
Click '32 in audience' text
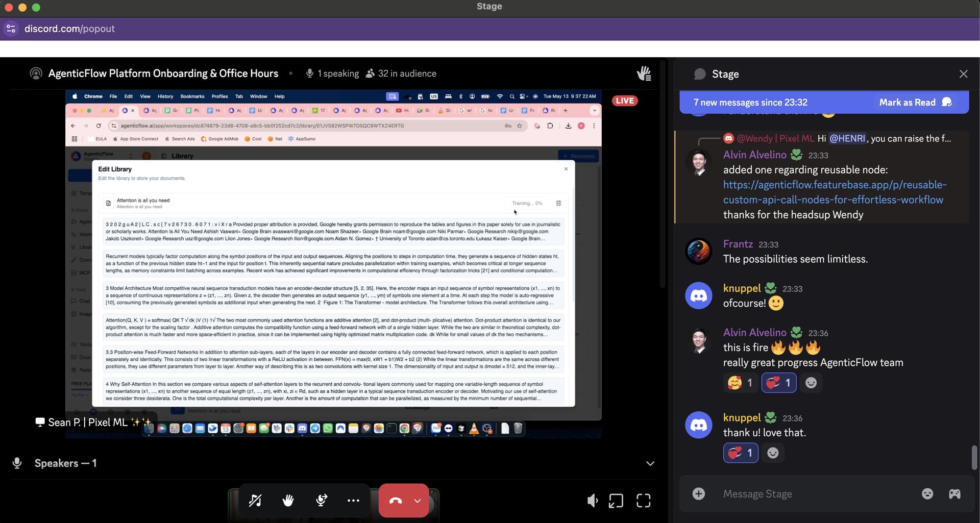tap(407, 73)
